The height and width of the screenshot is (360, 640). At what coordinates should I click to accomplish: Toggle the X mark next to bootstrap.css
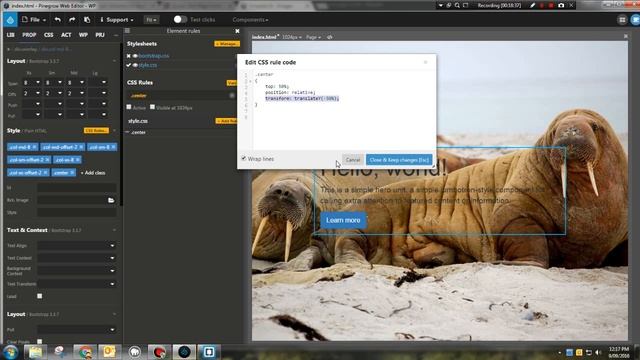click(x=129, y=56)
